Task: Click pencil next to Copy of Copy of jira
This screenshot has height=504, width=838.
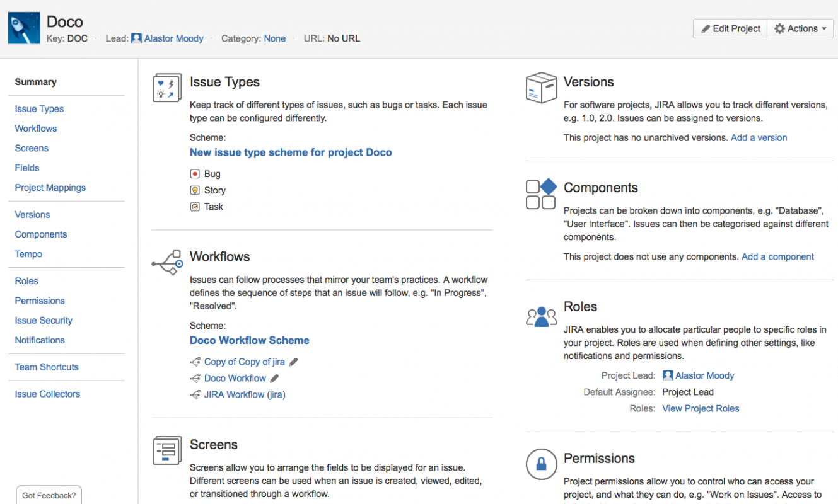Action: click(293, 362)
